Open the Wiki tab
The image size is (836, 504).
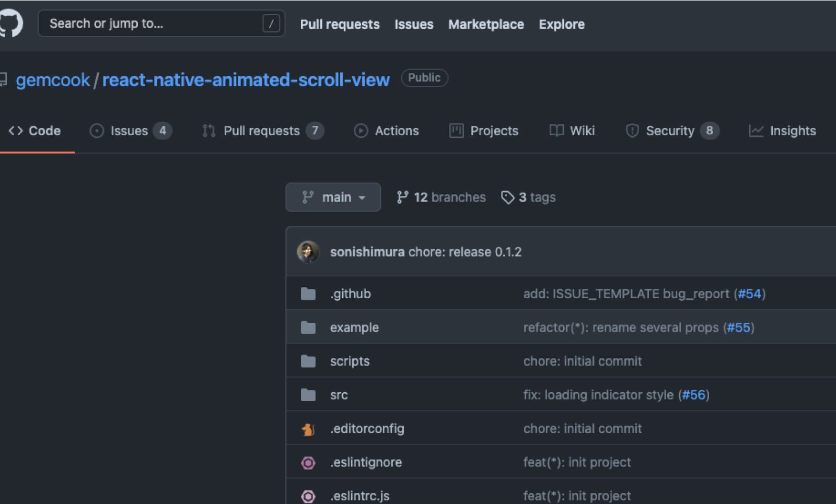(572, 131)
